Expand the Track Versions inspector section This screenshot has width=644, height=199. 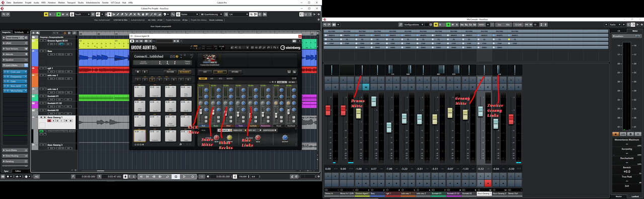(15, 48)
